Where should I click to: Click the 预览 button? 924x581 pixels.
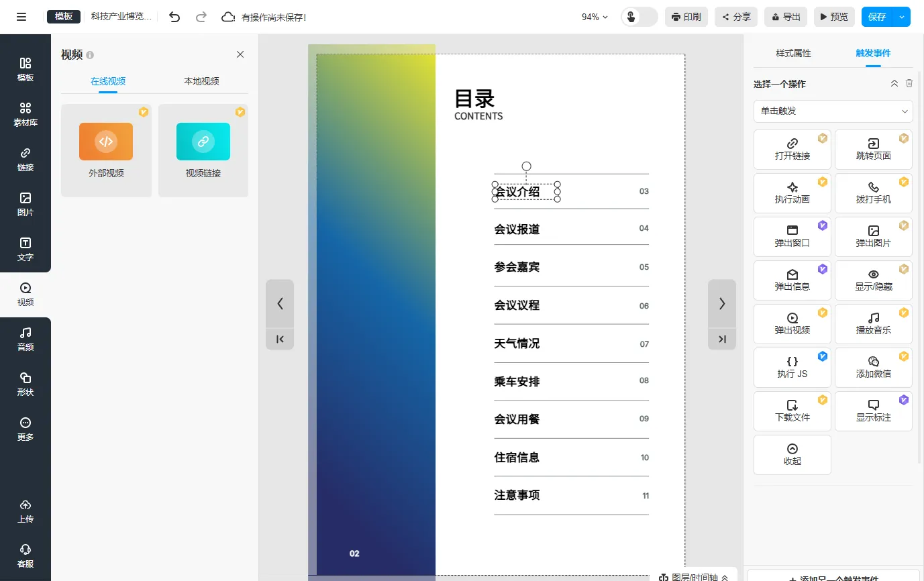[835, 17]
